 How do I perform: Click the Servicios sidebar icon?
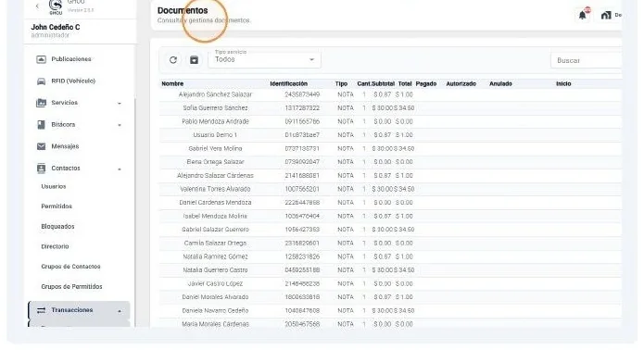pos(41,103)
